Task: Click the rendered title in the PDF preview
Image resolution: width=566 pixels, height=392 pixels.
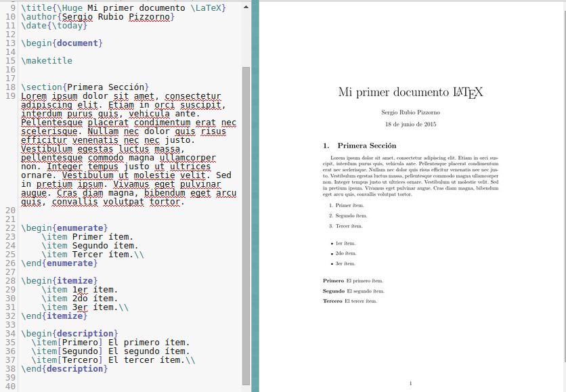Action: 410,91
